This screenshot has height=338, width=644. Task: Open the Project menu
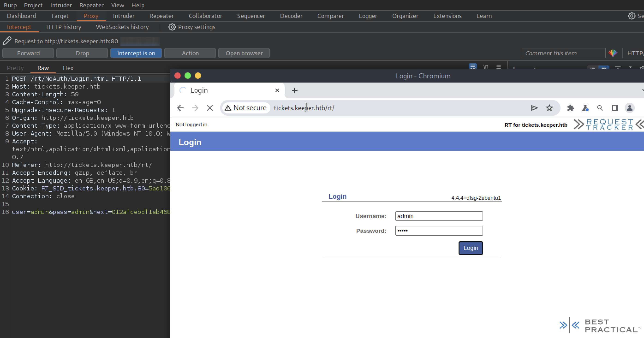click(x=33, y=5)
